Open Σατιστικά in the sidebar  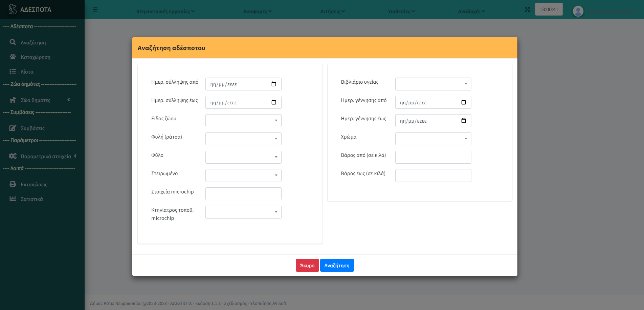click(32, 199)
